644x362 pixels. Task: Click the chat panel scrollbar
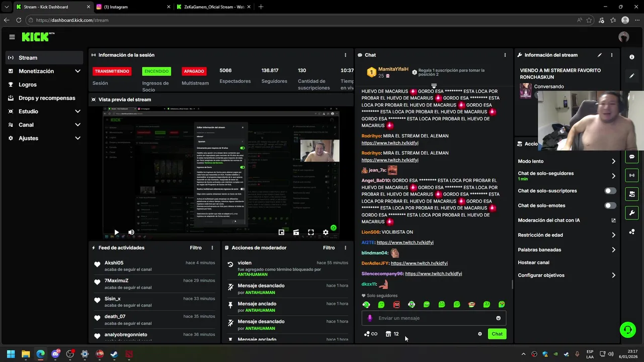pyautogui.click(x=512, y=285)
